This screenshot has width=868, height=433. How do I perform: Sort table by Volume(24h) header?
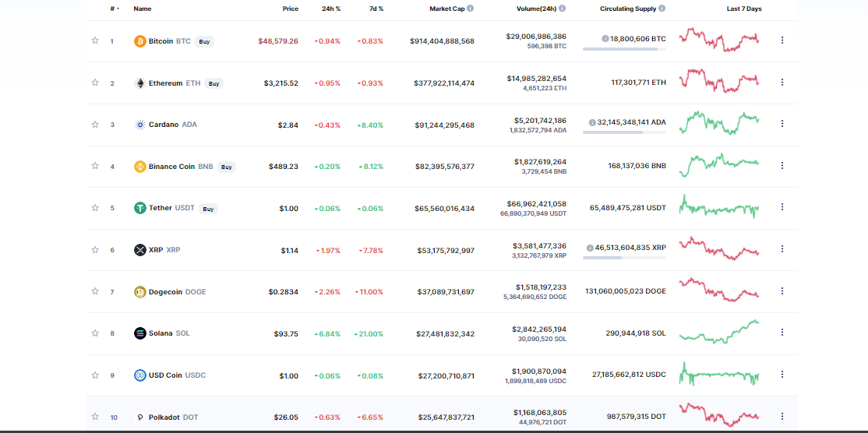pyautogui.click(x=535, y=9)
